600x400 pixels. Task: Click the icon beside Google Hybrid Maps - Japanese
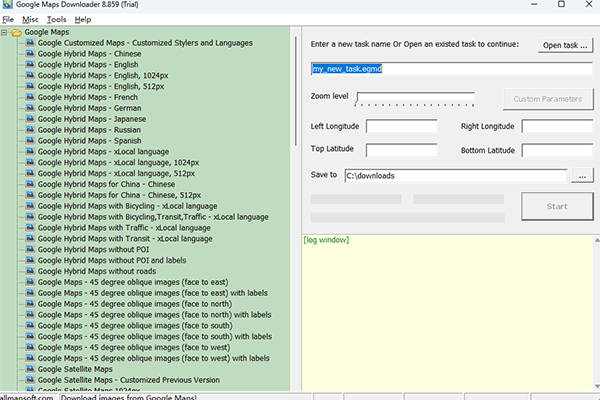30,119
